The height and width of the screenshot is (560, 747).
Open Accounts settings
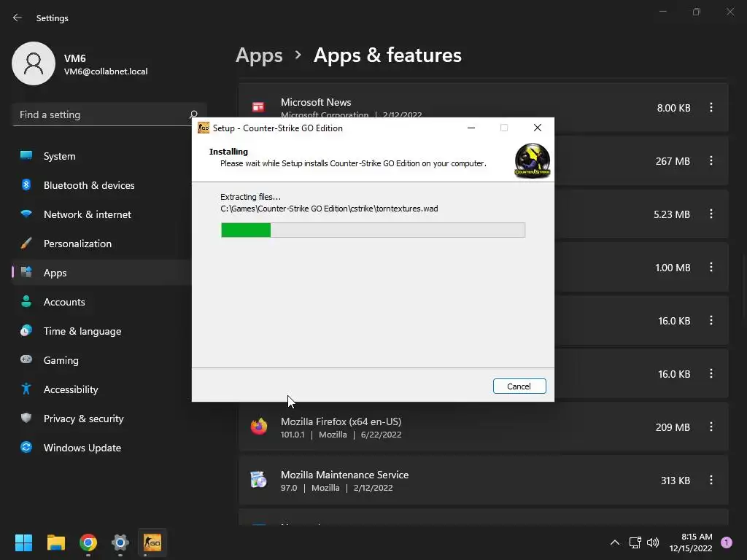102,302
